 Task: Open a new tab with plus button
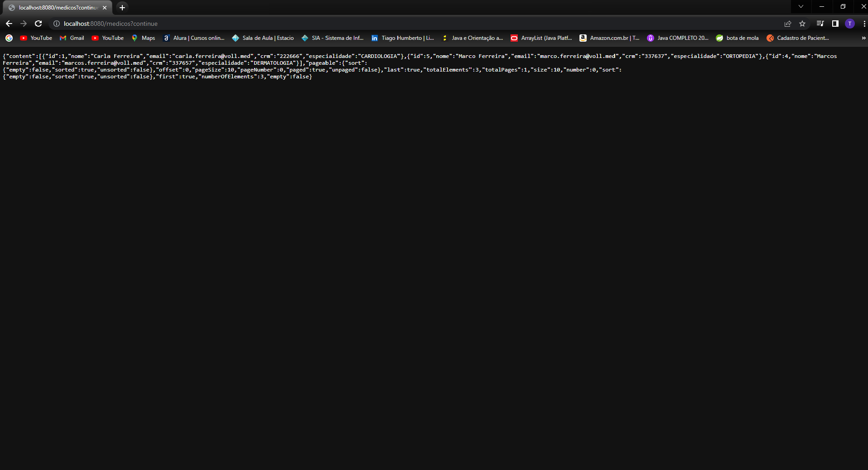[x=122, y=7]
